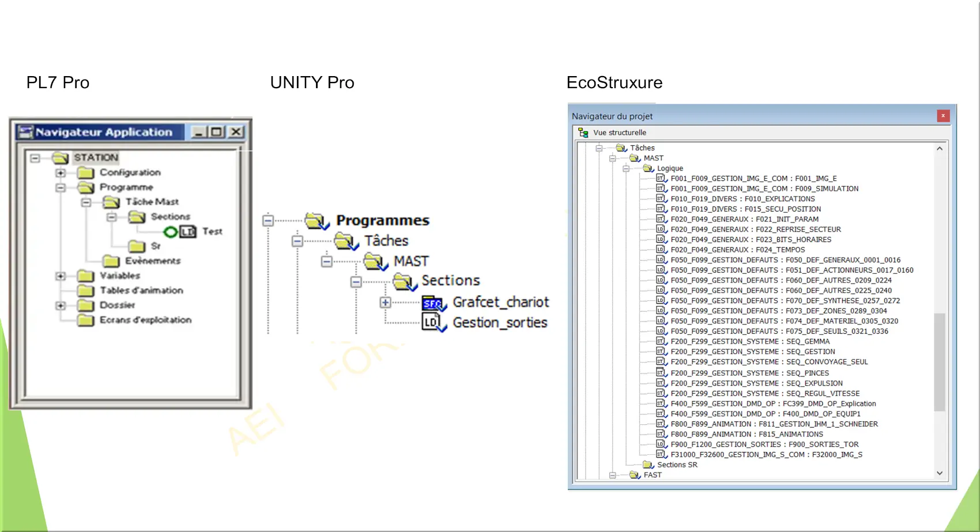Click the Sections folder icon in Unity Pro
Viewport: 980px width, 532px height.
coord(405,282)
